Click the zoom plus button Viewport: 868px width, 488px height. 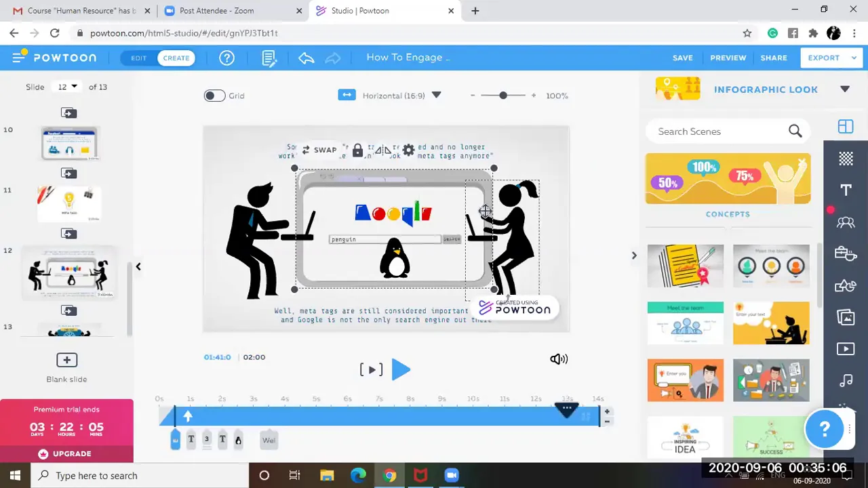534,96
